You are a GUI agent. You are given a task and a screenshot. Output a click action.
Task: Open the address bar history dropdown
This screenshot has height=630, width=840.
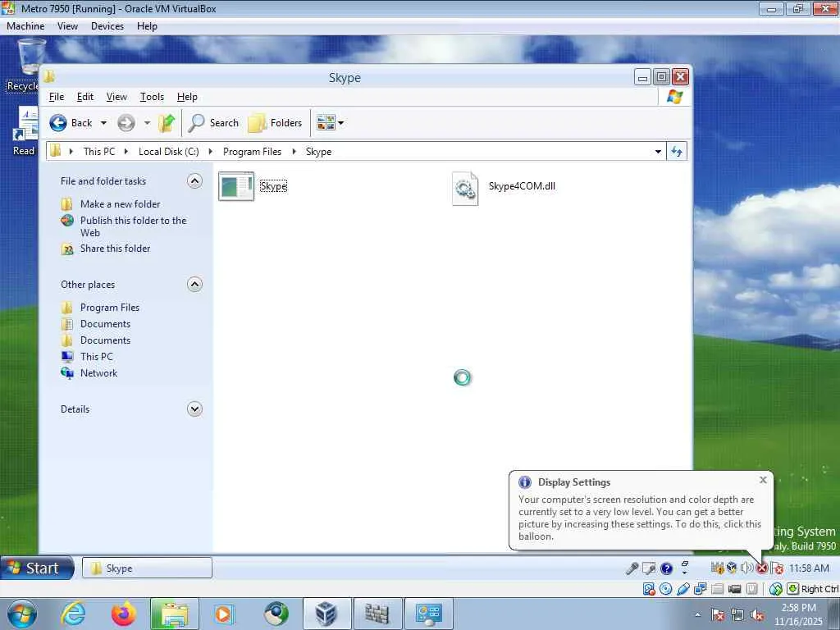658,152
